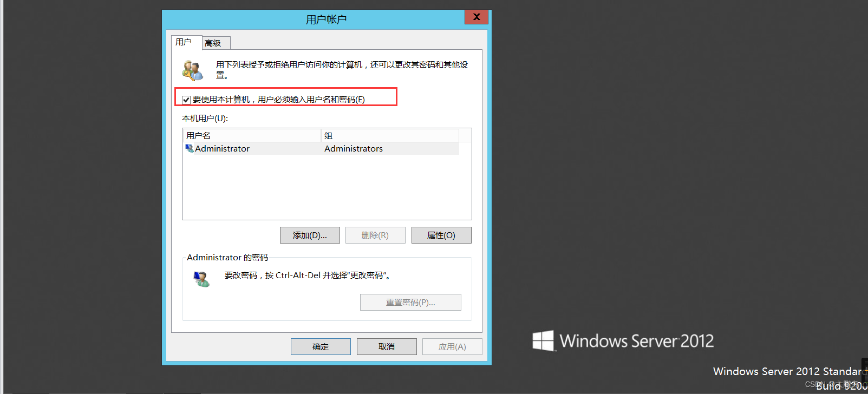Click the 本机用户(U): label
868x394 pixels.
pos(205,119)
